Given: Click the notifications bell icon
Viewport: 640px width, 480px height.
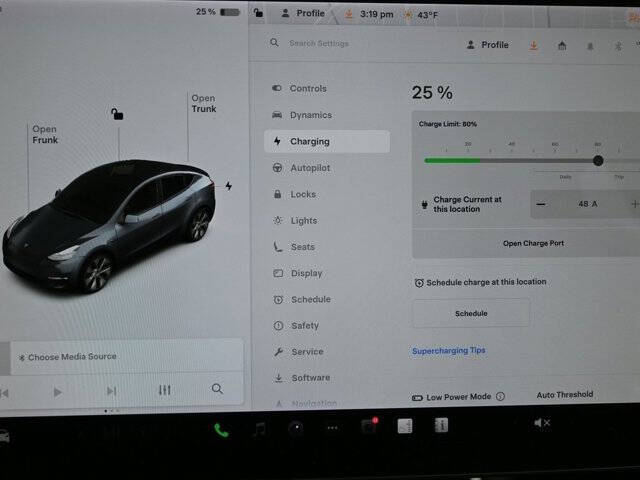Looking at the screenshot, I should (590, 47).
